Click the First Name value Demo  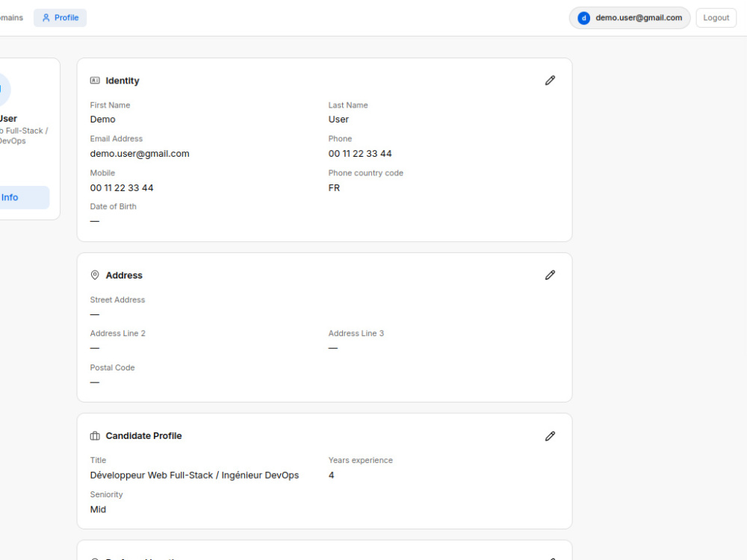(x=102, y=119)
